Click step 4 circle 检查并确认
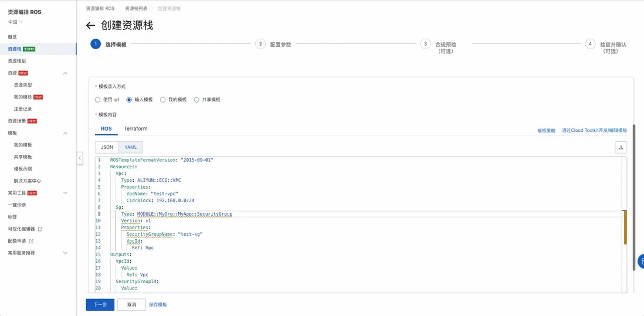Screen dimensions: 644x316 590,45
